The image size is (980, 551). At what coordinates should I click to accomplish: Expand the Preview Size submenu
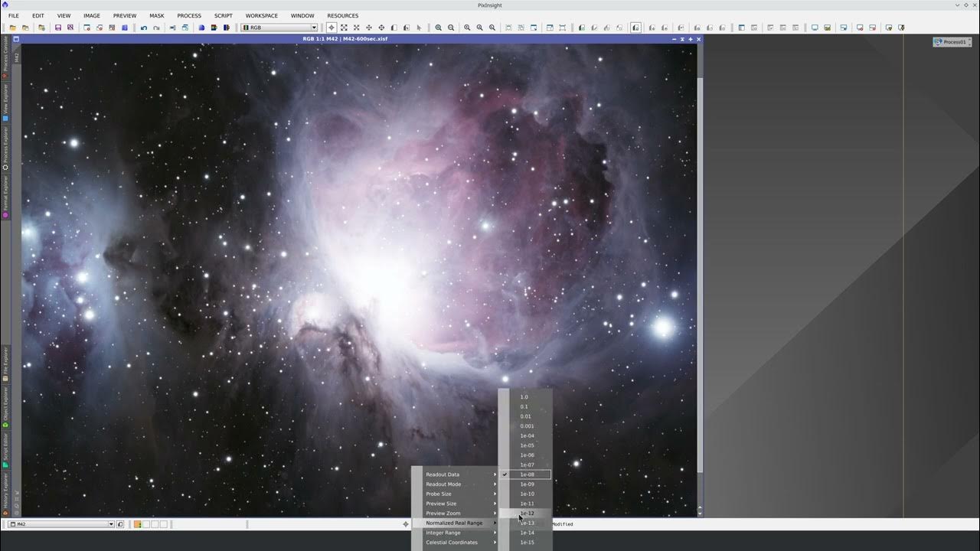tap(456, 504)
